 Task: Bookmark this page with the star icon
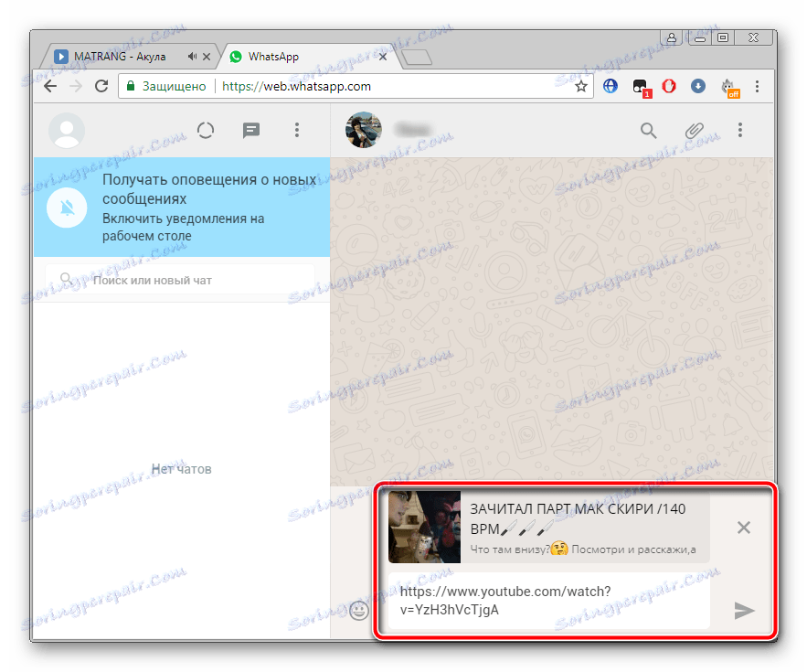tap(581, 86)
